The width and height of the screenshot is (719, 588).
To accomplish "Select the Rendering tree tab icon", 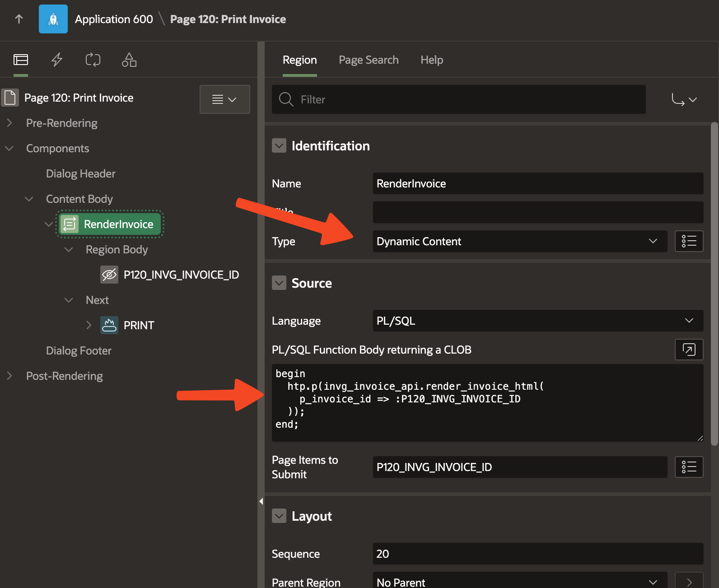I will 21,60.
